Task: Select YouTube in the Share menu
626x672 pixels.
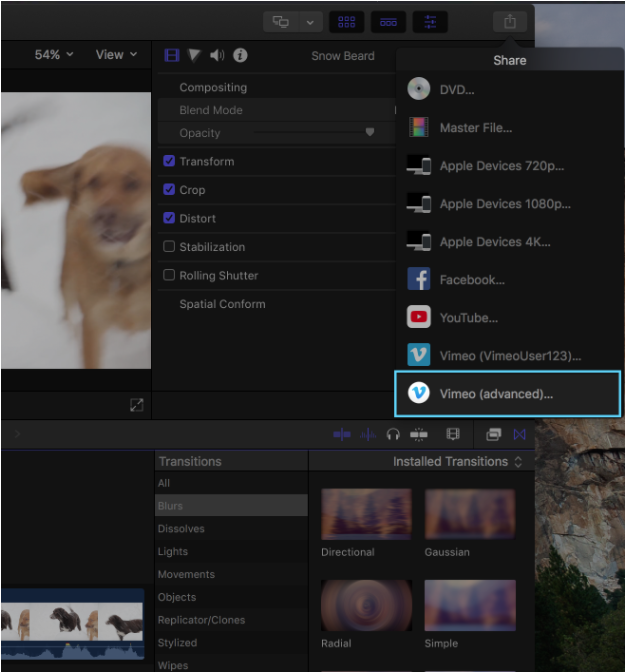Action: coord(468,318)
